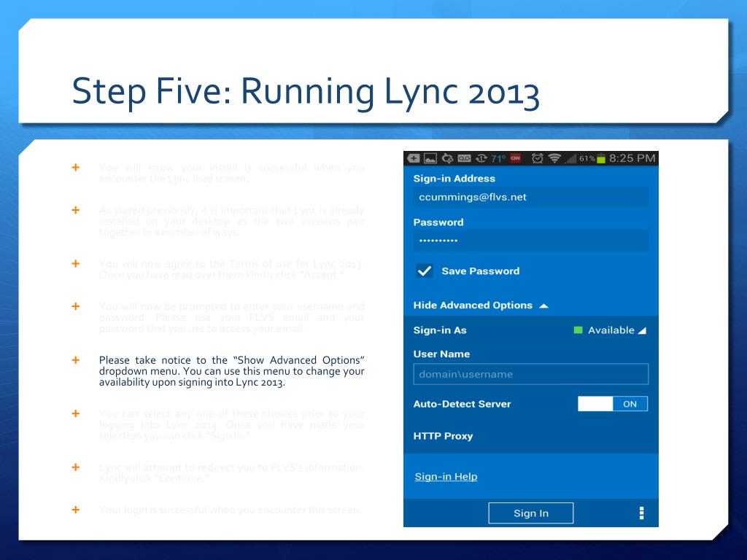The width and height of the screenshot is (747, 560).
Task: Select the HTTP Proxy option
Action: 443,436
